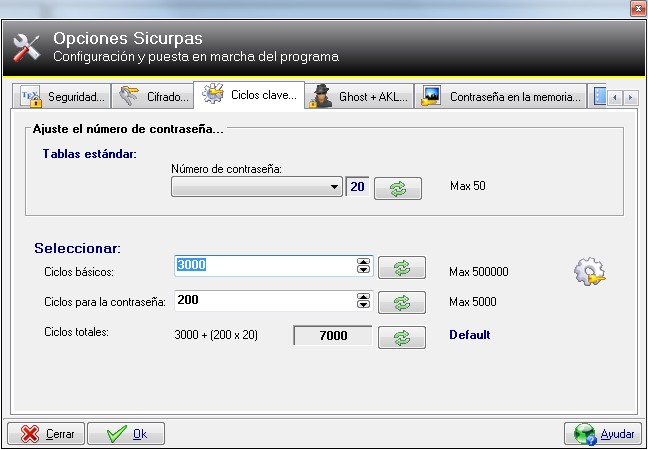
Task: Click the Seleccionar heading
Action: [78, 248]
